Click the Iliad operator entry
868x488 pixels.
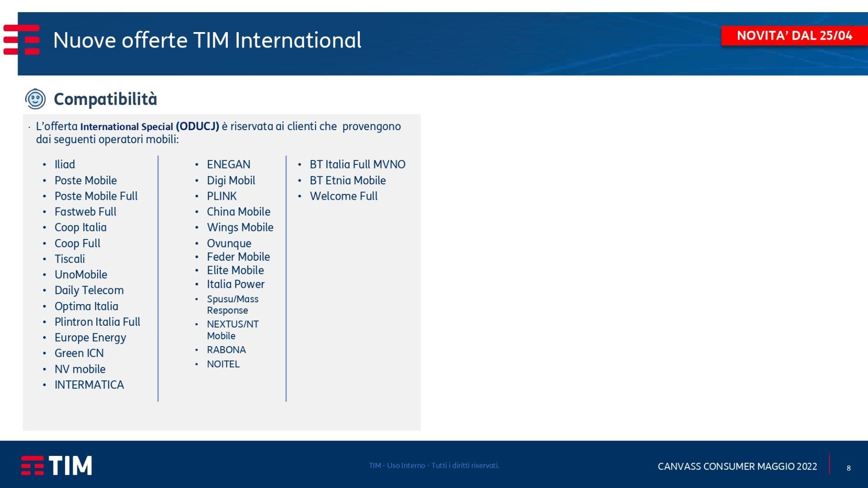click(x=65, y=164)
